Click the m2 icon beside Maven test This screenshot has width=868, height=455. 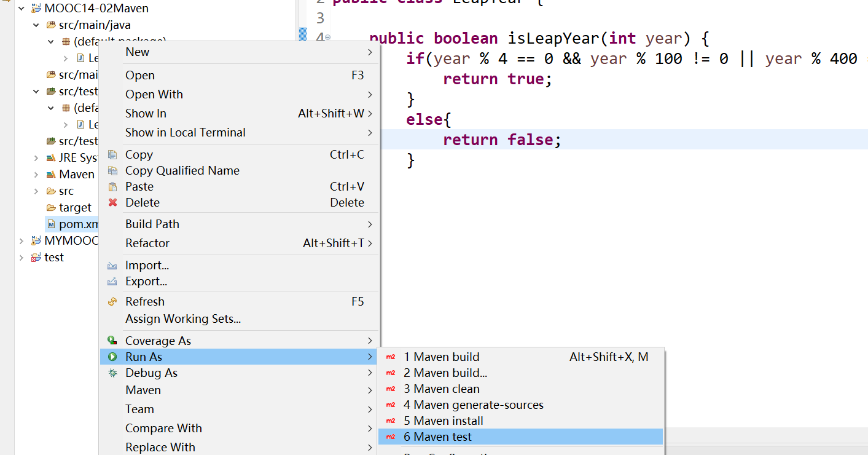(391, 437)
